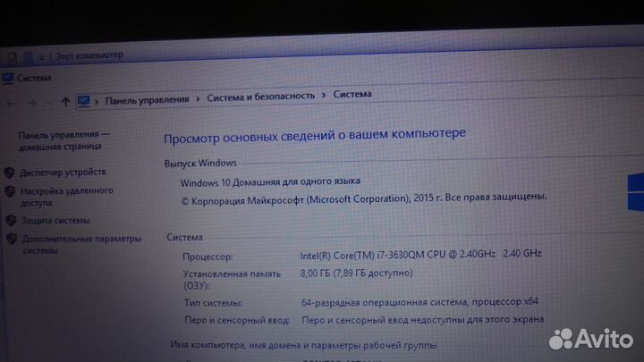This screenshot has width=644, height=362.
Task: Click the Back navigation arrow
Action: pyautogui.click(x=11, y=104)
